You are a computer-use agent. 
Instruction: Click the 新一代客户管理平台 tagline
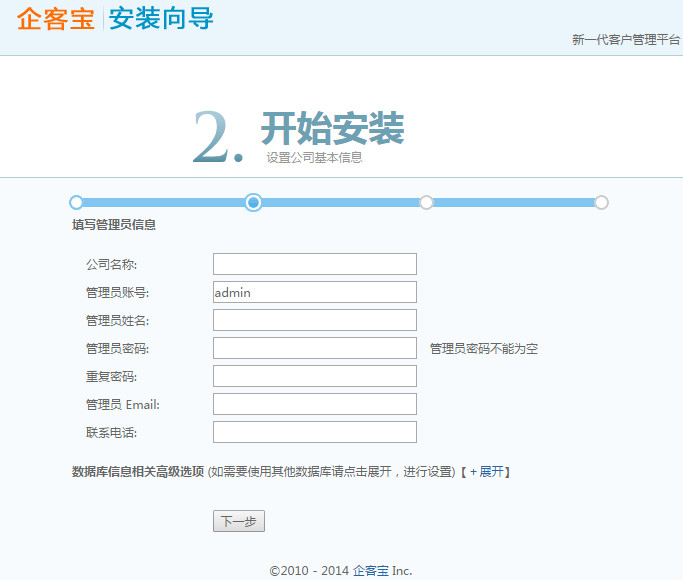pyautogui.click(x=626, y=40)
